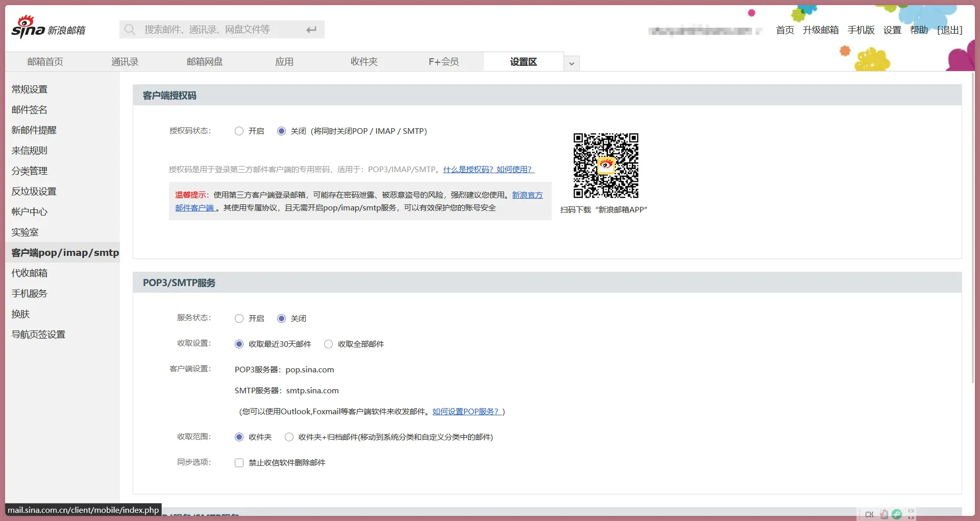Turn on POP3/SMTP service via 开启
The width and height of the screenshot is (980, 521).
[x=239, y=319]
